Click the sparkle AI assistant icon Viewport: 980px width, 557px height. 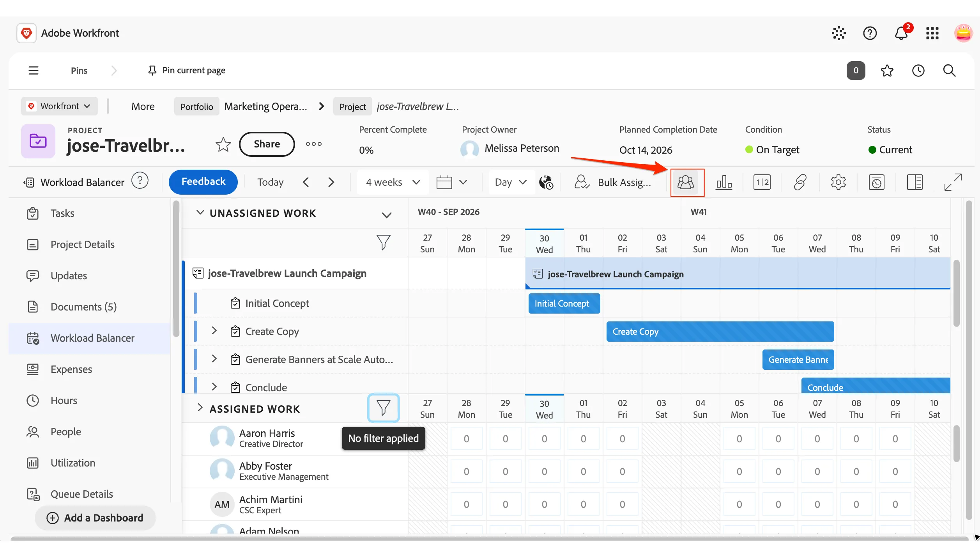click(x=839, y=33)
